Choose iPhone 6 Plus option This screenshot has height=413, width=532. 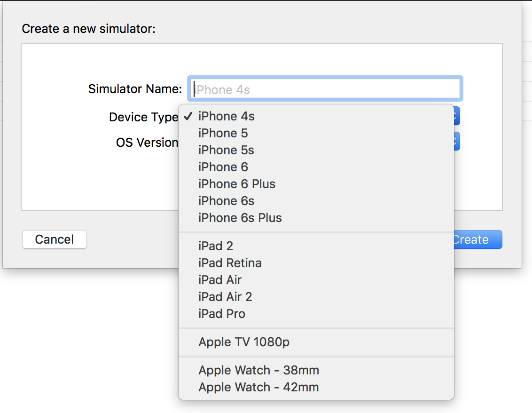(316, 184)
